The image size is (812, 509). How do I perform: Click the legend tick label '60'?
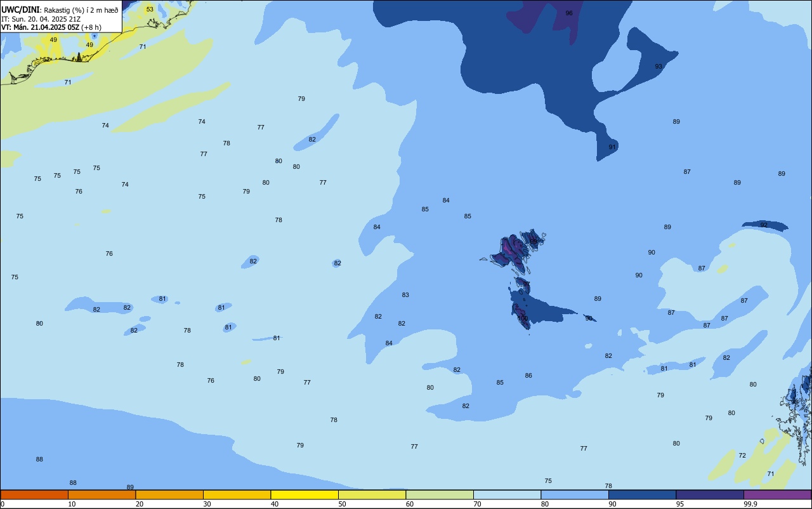point(410,504)
